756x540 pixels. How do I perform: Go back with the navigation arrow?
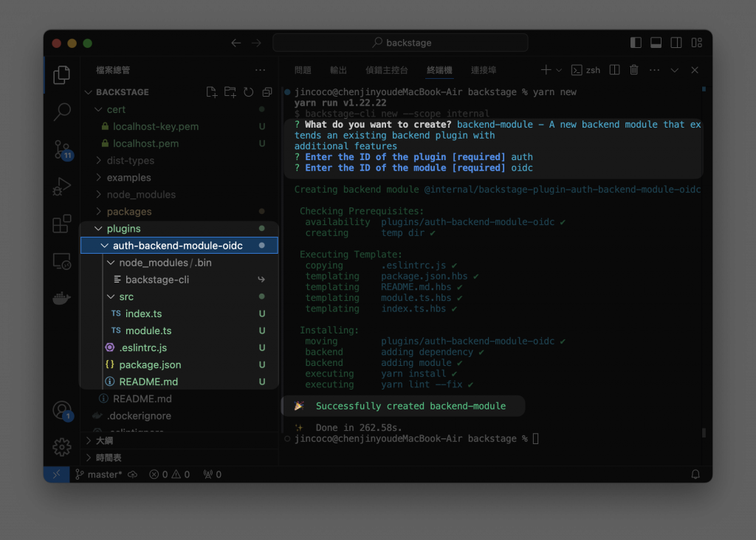[x=236, y=43]
